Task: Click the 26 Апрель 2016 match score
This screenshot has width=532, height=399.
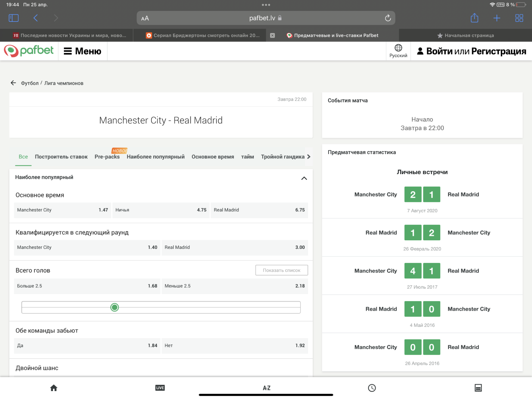Action: (x=422, y=347)
